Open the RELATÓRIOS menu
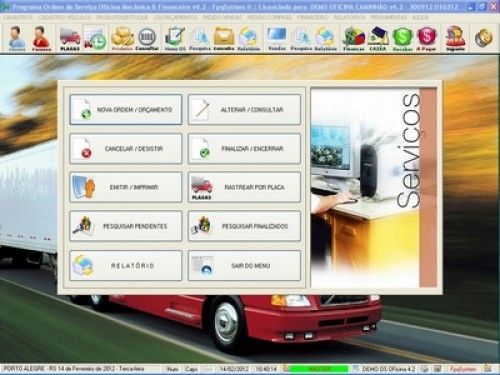The height and width of the screenshot is (375, 500). click(x=349, y=17)
